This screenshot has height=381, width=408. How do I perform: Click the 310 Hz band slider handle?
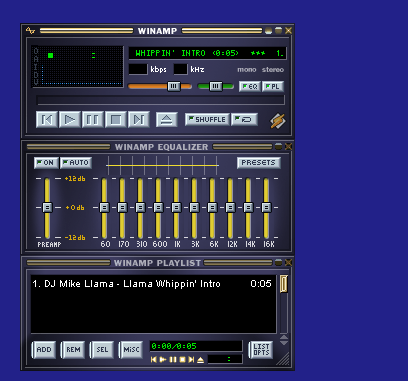140,208
